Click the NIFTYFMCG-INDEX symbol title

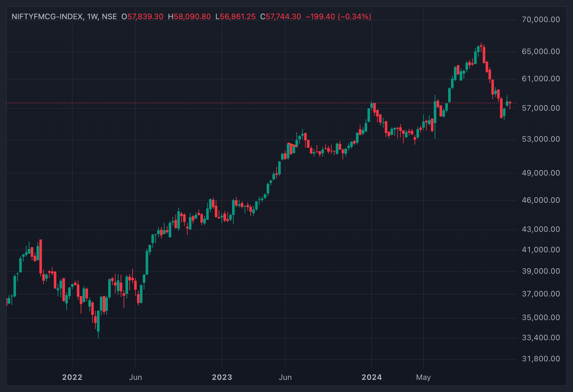pos(47,17)
